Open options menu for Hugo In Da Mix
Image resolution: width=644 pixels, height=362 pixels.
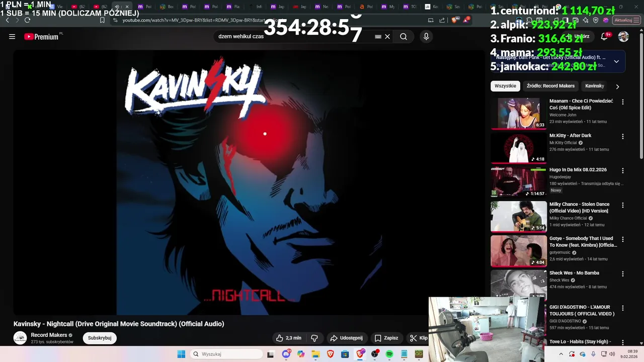pyautogui.click(x=623, y=171)
